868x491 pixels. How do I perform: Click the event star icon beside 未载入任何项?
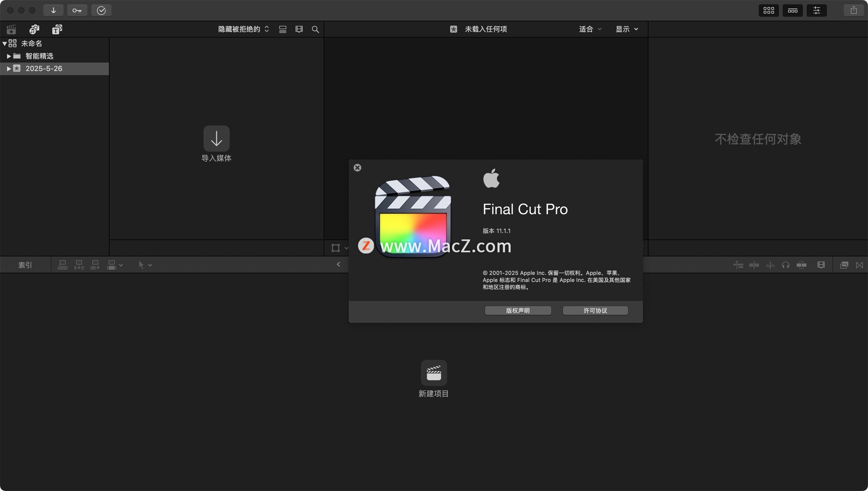coord(453,29)
